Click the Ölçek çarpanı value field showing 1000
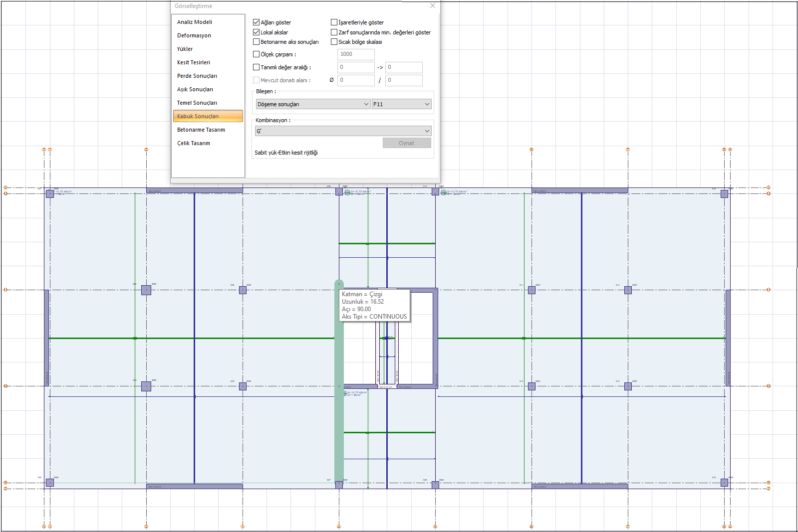 click(x=355, y=54)
